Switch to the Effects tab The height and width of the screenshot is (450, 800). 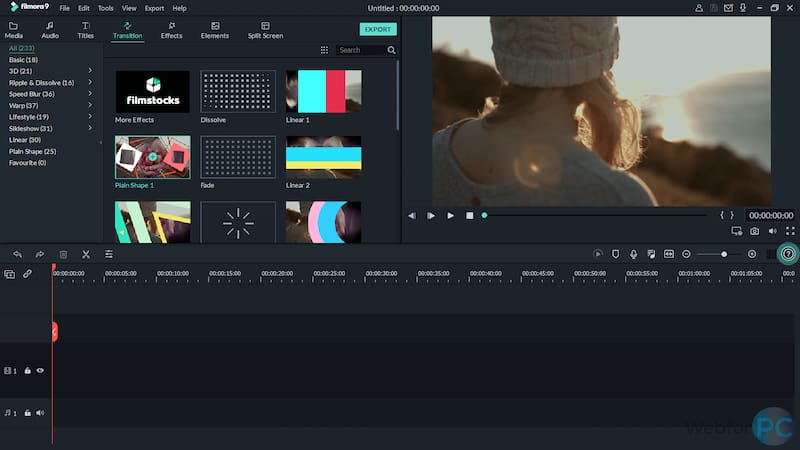[x=171, y=30]
